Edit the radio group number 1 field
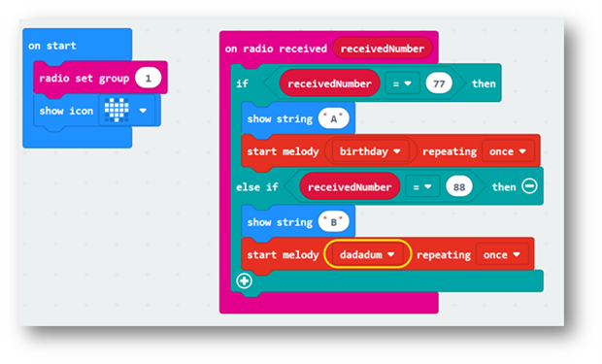 149,79
